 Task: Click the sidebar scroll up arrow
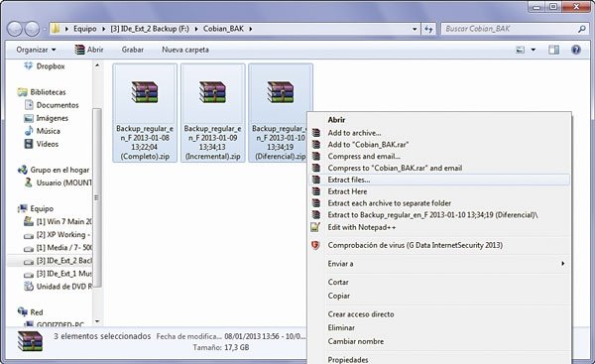pos(97,65)
